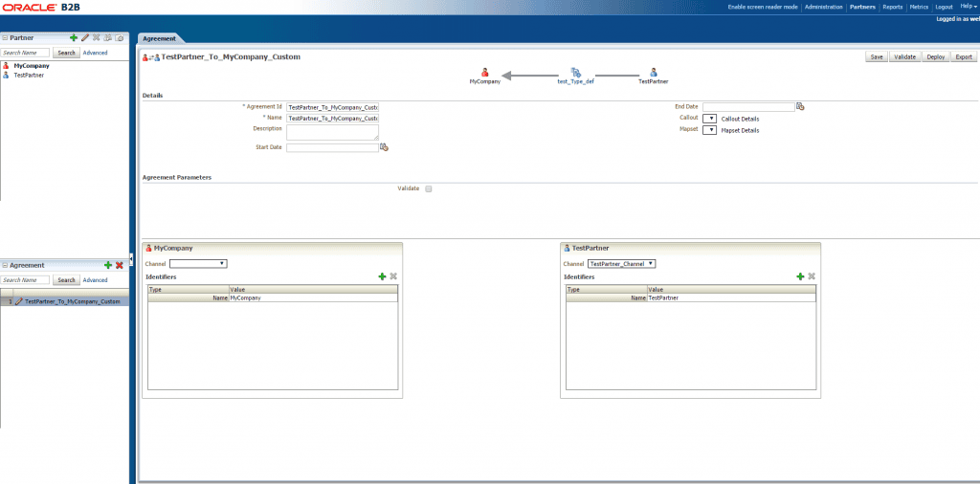Click Search in Agreement panel
This screenshot has height=484, width=980.
pyautogui.click(x=66, y=280)
